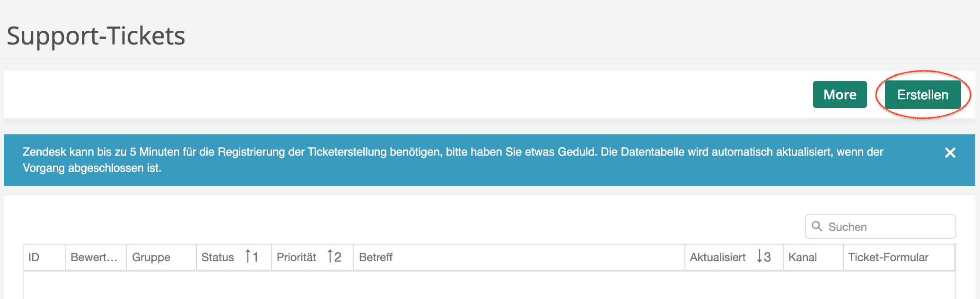Click the descending arrow beside Aktualisiert
The height and width of the screenshot is (299, 980).
(x=760, y=256)
